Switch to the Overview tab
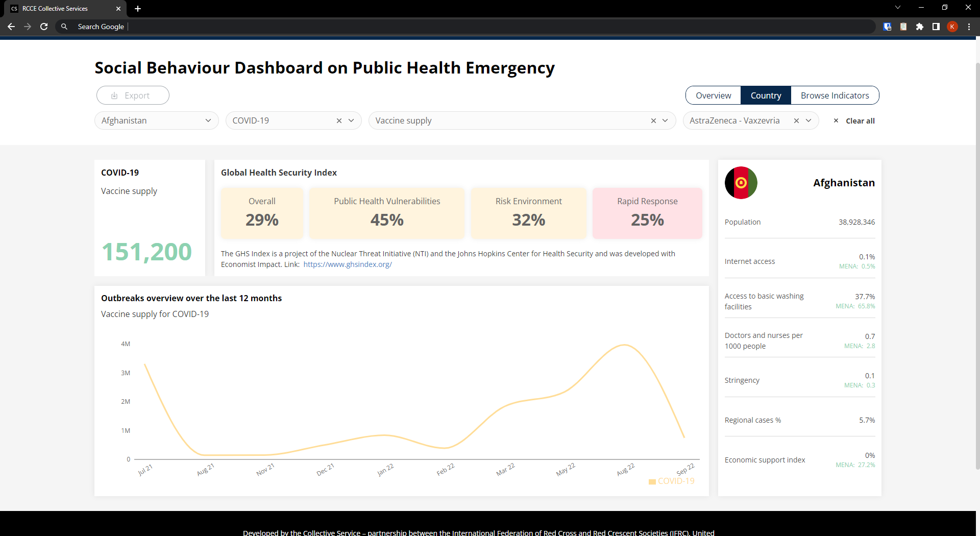980x536 pixels. [x=713, y=95]
